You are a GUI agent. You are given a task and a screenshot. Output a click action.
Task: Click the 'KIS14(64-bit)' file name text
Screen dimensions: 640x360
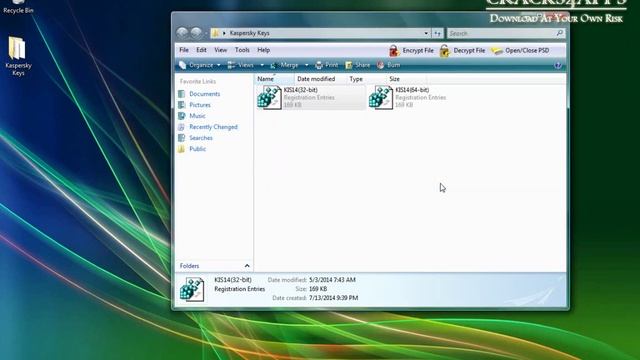[x=412, y=90]
